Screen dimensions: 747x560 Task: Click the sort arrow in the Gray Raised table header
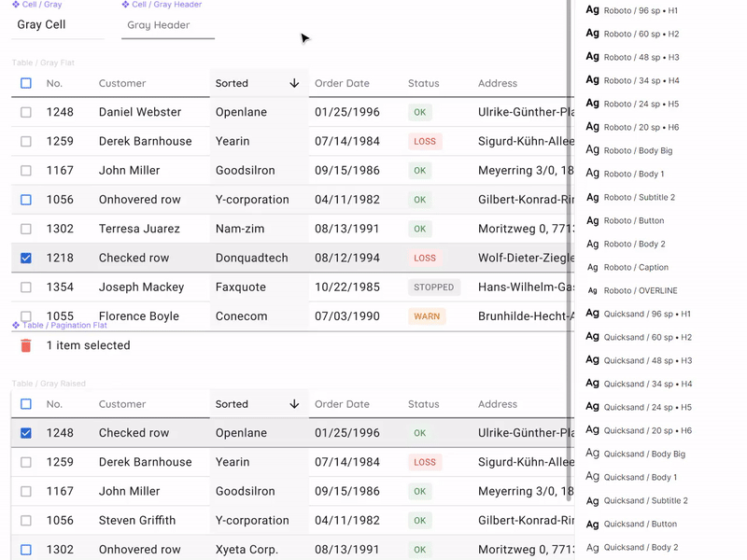tap(294, 404)
